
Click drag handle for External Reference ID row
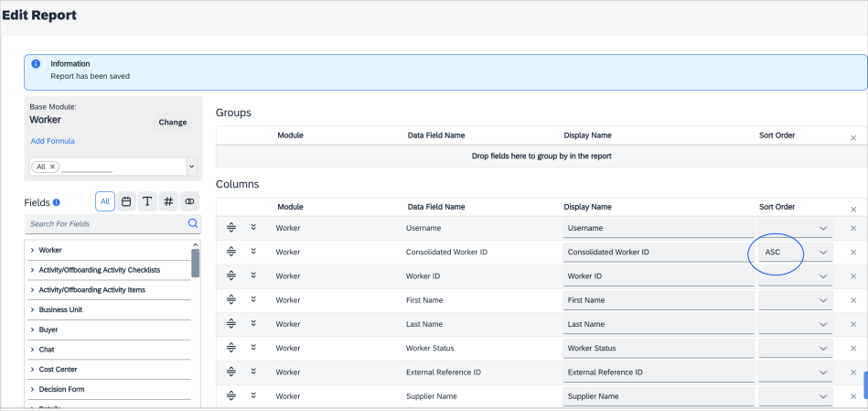231,372
